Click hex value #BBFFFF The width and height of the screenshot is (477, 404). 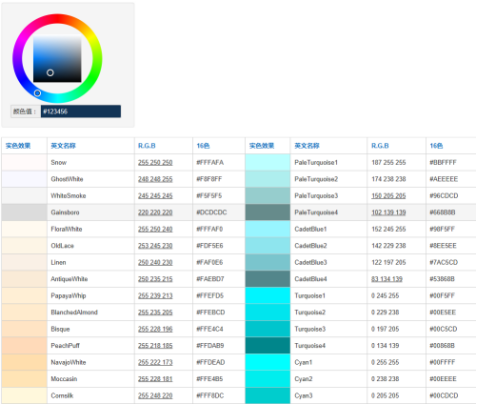click(x=443, y=162)
